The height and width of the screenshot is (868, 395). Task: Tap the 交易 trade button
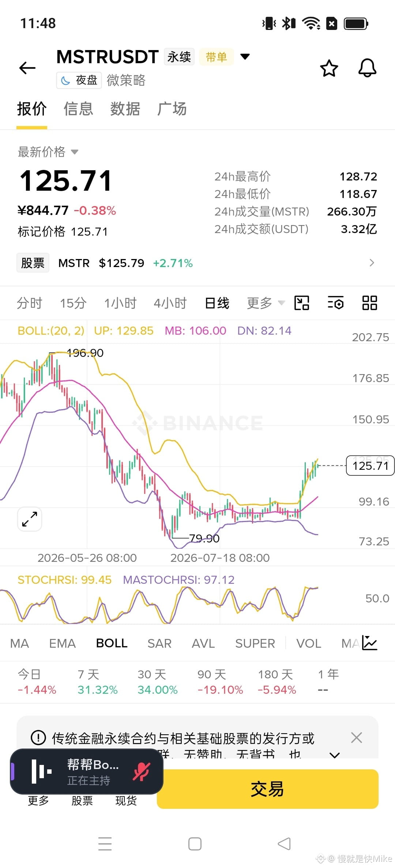267,789
